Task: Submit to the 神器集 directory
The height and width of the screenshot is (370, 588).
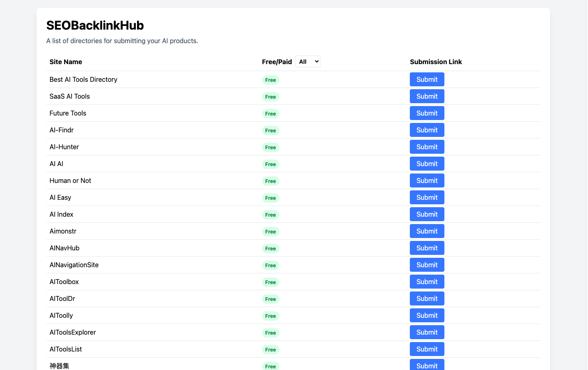Action: pyautogui.click(x=427, y=365)
